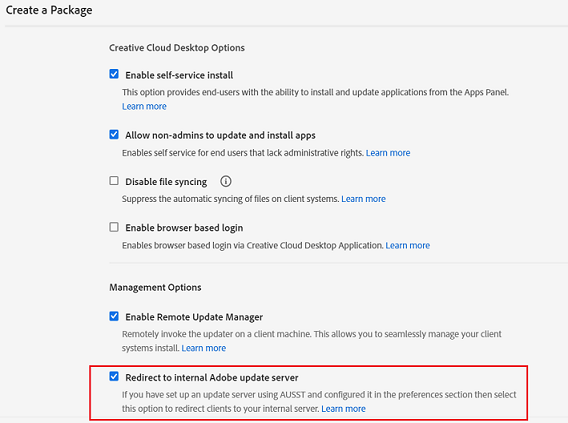Follow Learn more link about file syncing suppression
The image size is (568, 423).
(x=363, y=199)
